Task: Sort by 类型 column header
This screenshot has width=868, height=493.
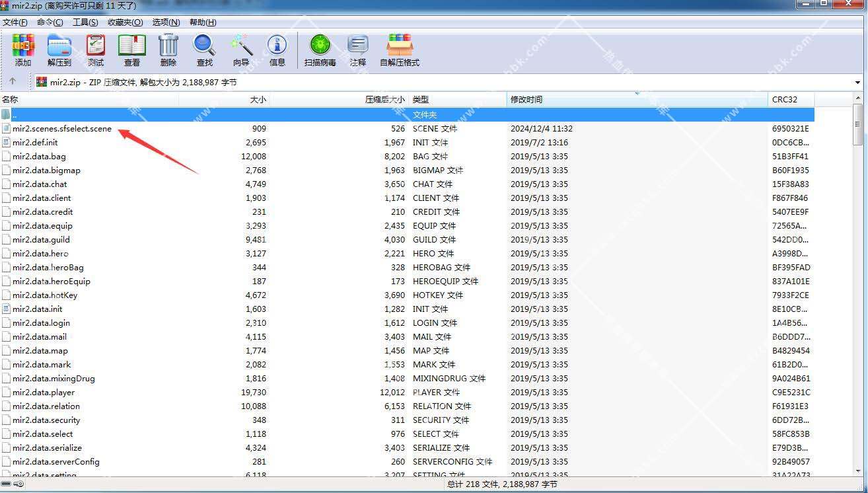Action: click(x=458, y=99)
